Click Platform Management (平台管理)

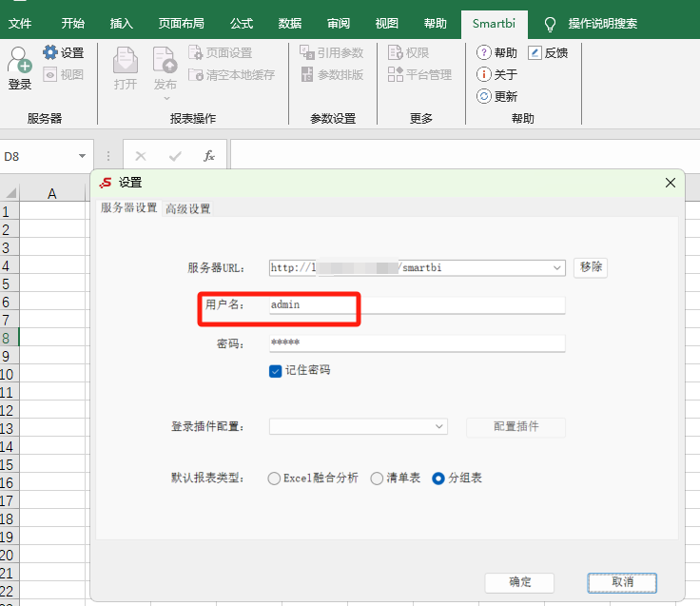click(419, 74)
